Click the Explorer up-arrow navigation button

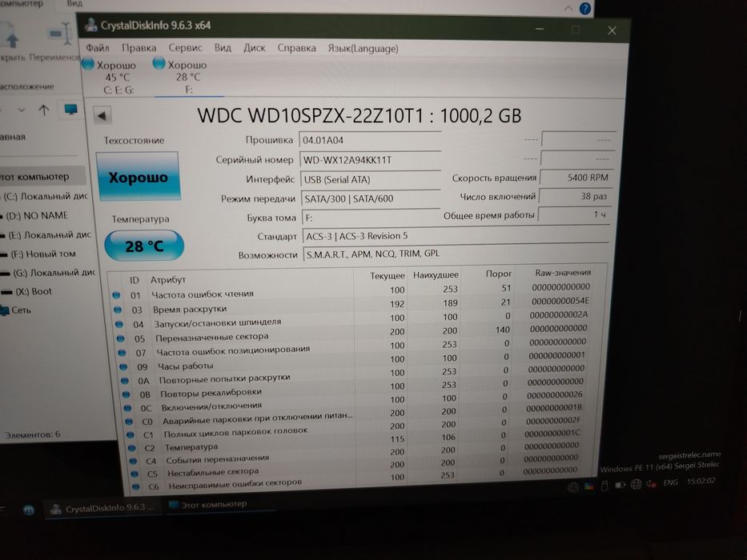tap(44, 110)
